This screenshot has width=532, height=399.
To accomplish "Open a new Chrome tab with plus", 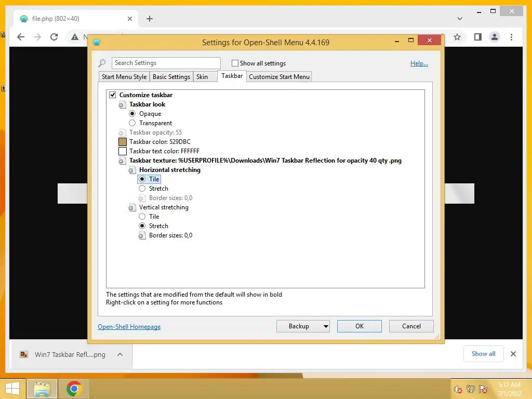I will point(150,19).
